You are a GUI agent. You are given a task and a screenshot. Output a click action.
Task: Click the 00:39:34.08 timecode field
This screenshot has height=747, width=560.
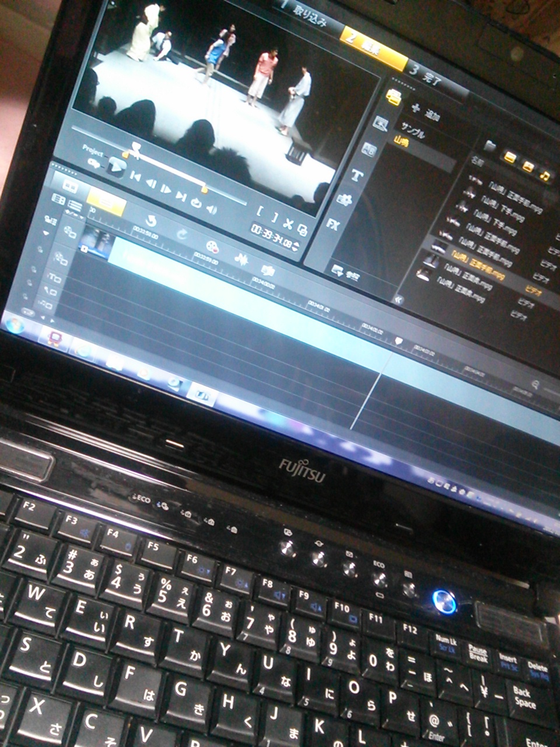[271, 236]
